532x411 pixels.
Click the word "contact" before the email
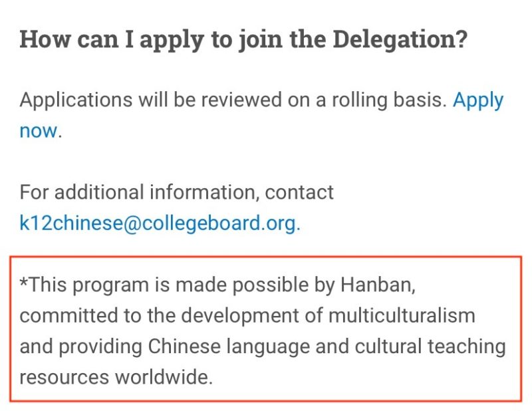pos(299,192)
